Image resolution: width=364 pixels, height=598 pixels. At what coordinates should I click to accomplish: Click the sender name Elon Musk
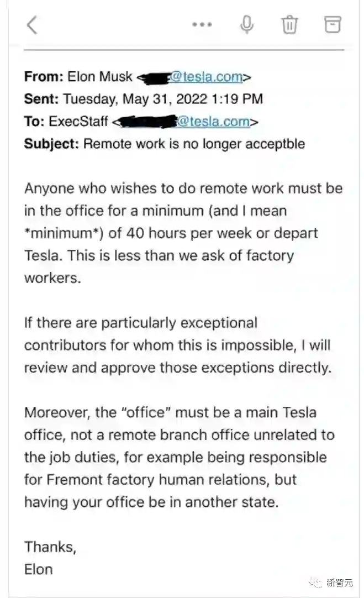click(x=101, y=77)
